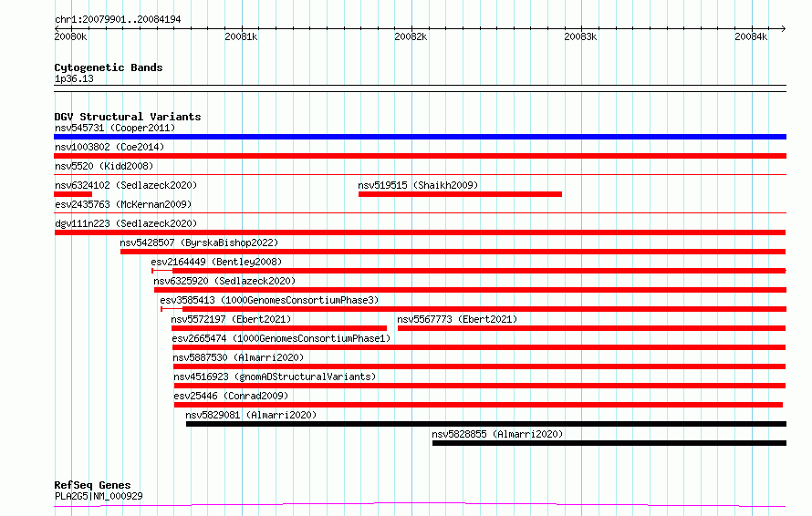Click the 20081k ruler label
The width and height of the screenshot is (812, 516).
click(x=241, y=36)
